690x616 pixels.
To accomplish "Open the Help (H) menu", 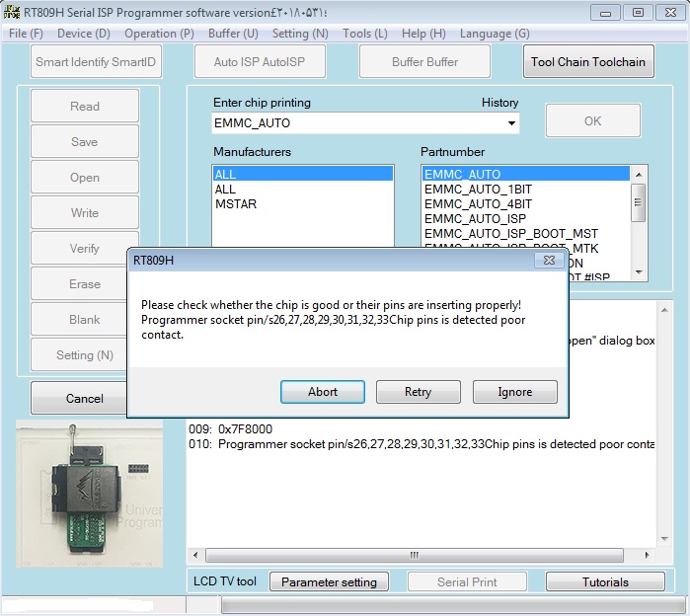I will pos(423,34).
